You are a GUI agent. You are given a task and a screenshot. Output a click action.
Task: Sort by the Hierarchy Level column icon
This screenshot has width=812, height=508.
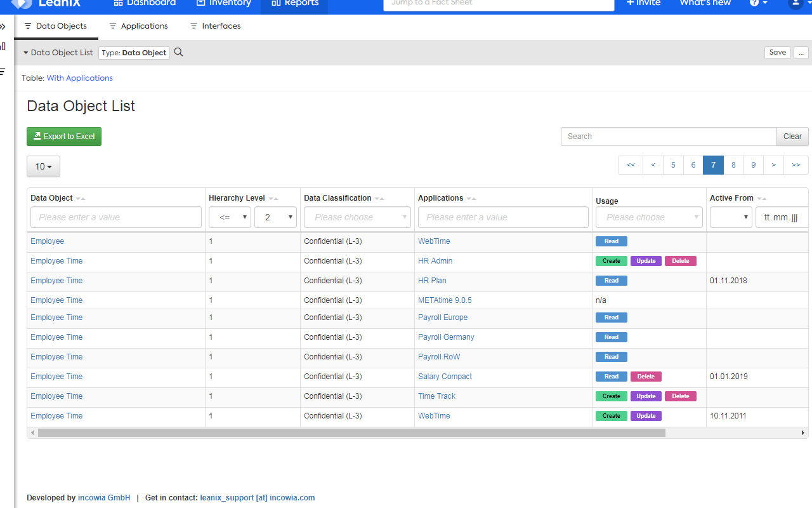[273, 199]
